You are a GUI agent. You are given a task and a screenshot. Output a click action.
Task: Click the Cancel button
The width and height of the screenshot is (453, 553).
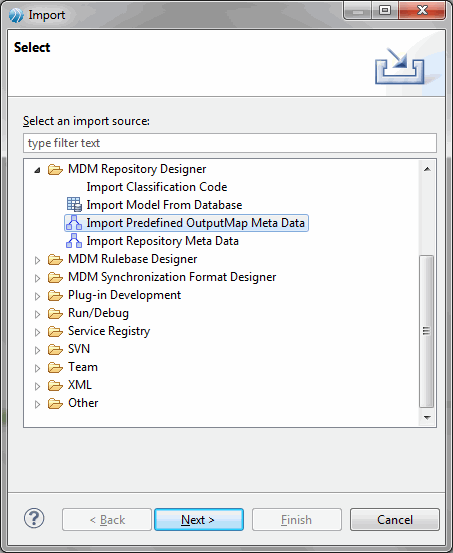(395, 519)
